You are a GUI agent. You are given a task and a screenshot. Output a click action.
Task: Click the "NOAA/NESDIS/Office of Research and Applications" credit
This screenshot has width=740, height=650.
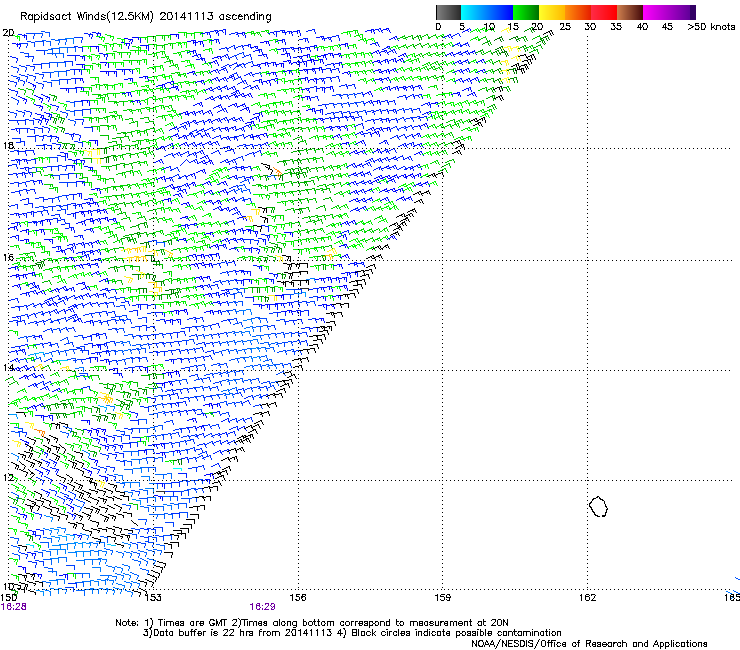point(589,643)
